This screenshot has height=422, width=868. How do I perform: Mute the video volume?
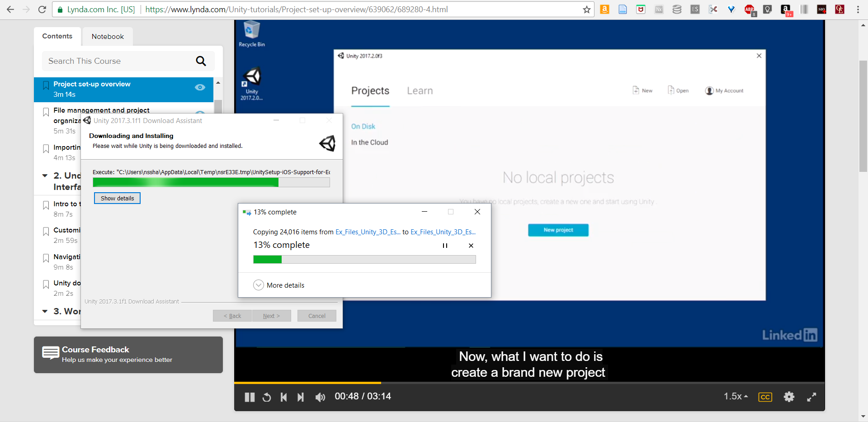pos(320,397)
